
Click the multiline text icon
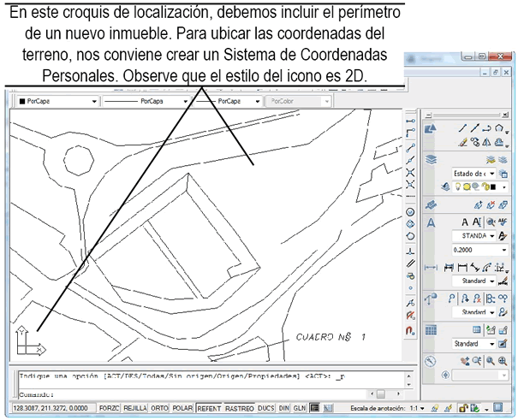(477, 222)
